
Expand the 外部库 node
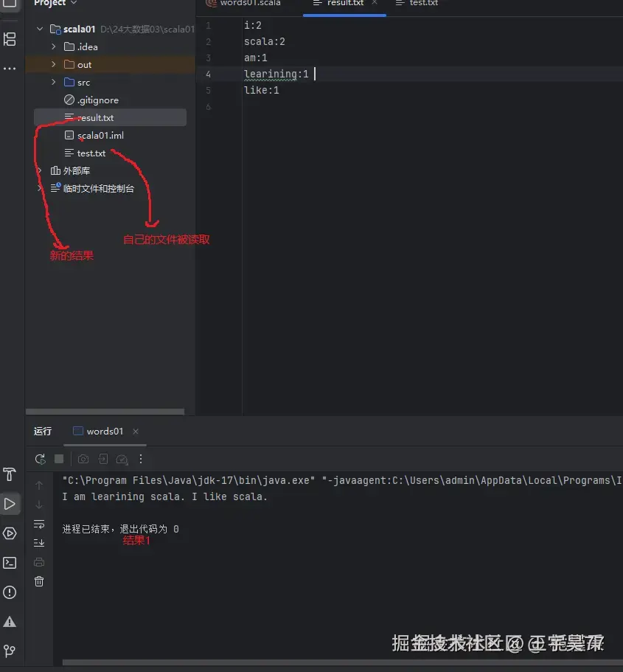click(x=40, y=170)
